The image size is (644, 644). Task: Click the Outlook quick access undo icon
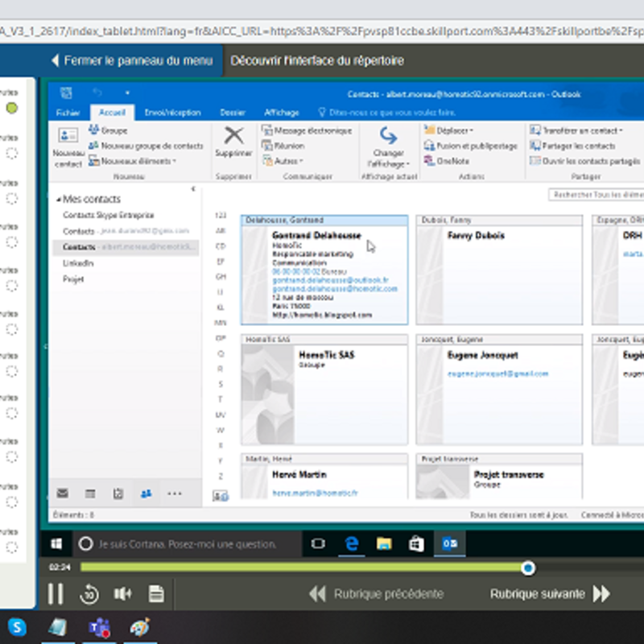[x=97, y=93]
